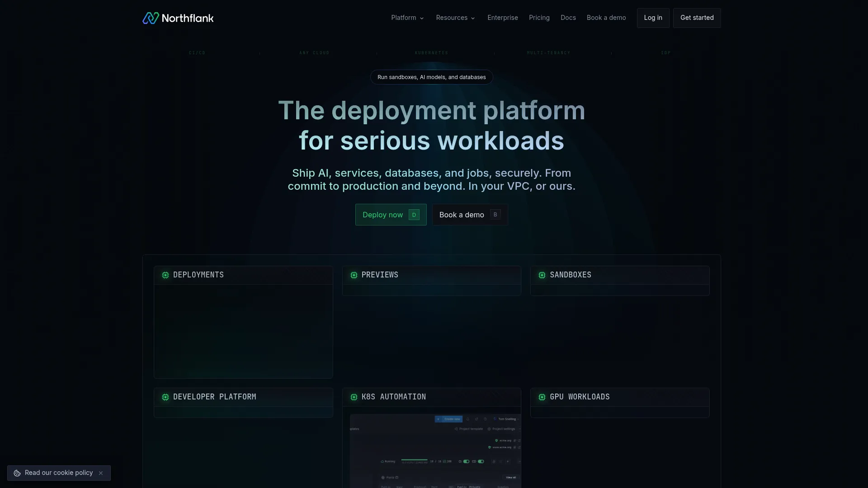Click the Get started button
868x488 pixels.
(697, 18)
